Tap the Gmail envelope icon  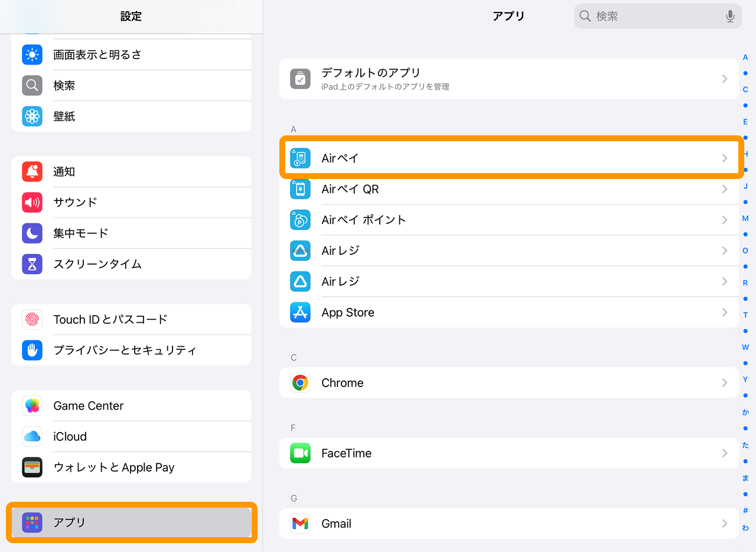point(300,524)
